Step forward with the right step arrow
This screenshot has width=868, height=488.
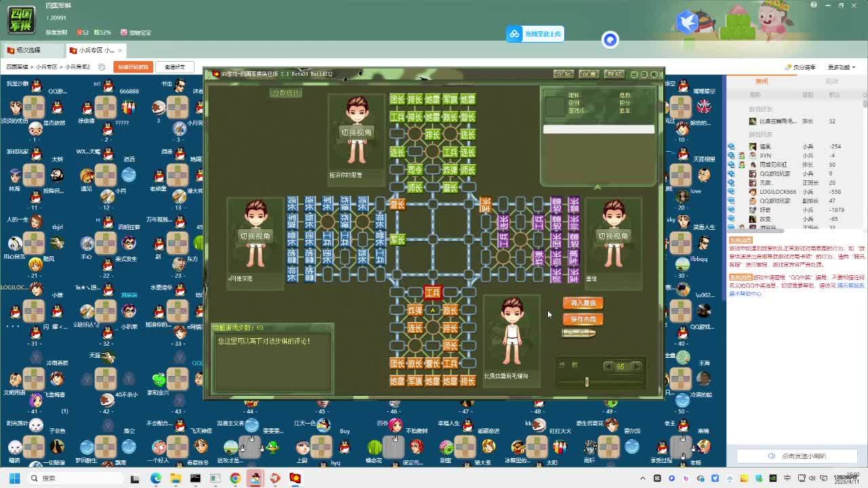(x=636, y=366)
